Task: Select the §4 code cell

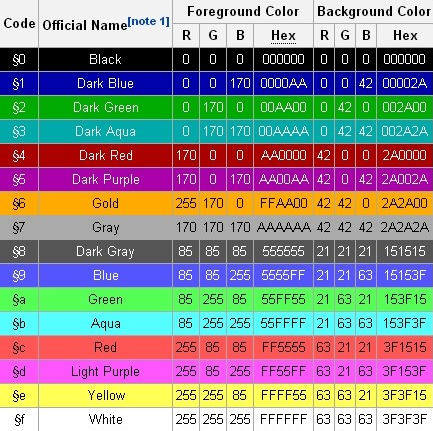Action: [x=19, y=155]
